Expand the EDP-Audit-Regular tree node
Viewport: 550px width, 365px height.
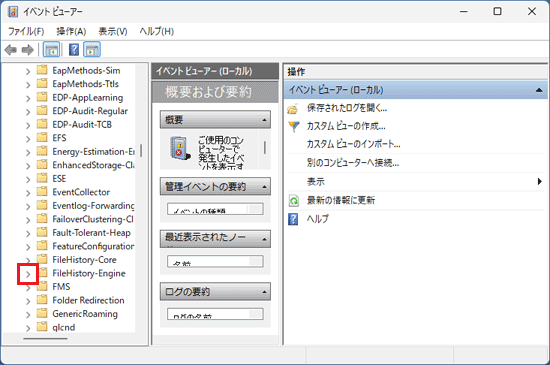pos(28,112)
